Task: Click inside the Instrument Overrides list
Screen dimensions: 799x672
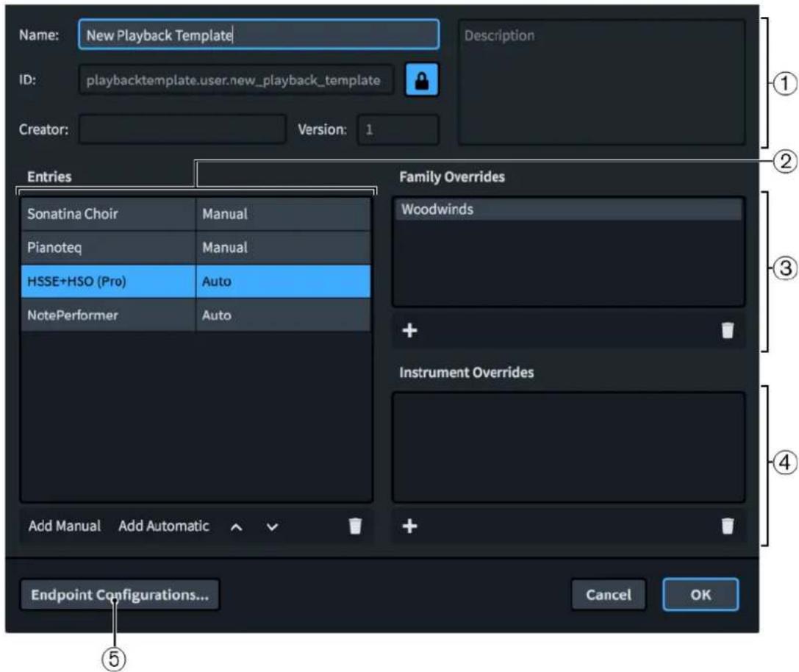Action: [568, 447]
